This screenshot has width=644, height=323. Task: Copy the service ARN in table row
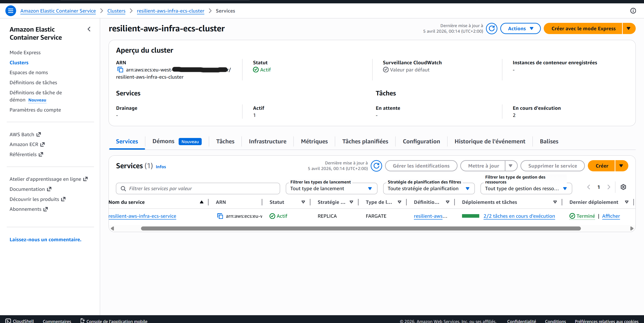(220, 216)
